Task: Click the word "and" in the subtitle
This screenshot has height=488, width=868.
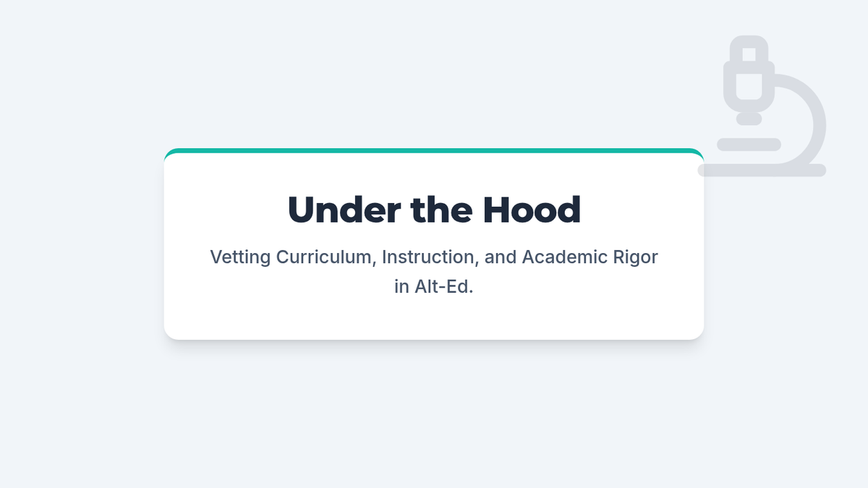Action: pyautogui.click(x=501, y=257)
